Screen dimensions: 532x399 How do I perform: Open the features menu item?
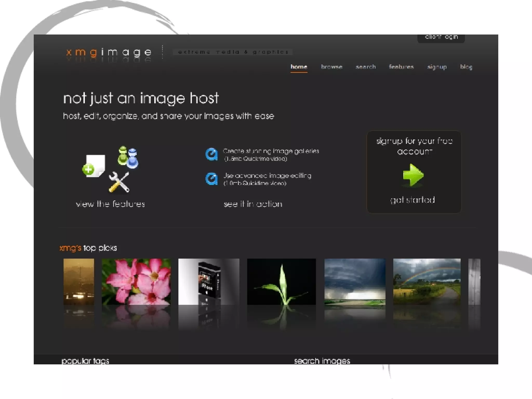click(401, 67)
